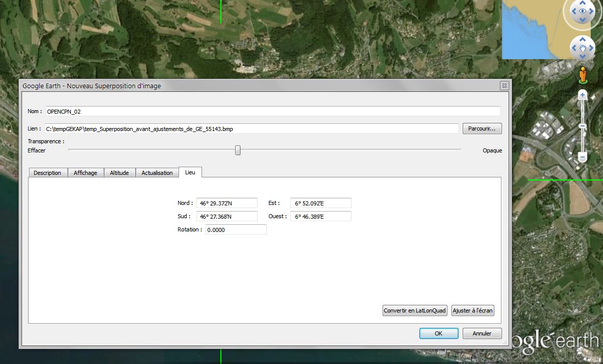Select the Lieu tab

point(190,172)
